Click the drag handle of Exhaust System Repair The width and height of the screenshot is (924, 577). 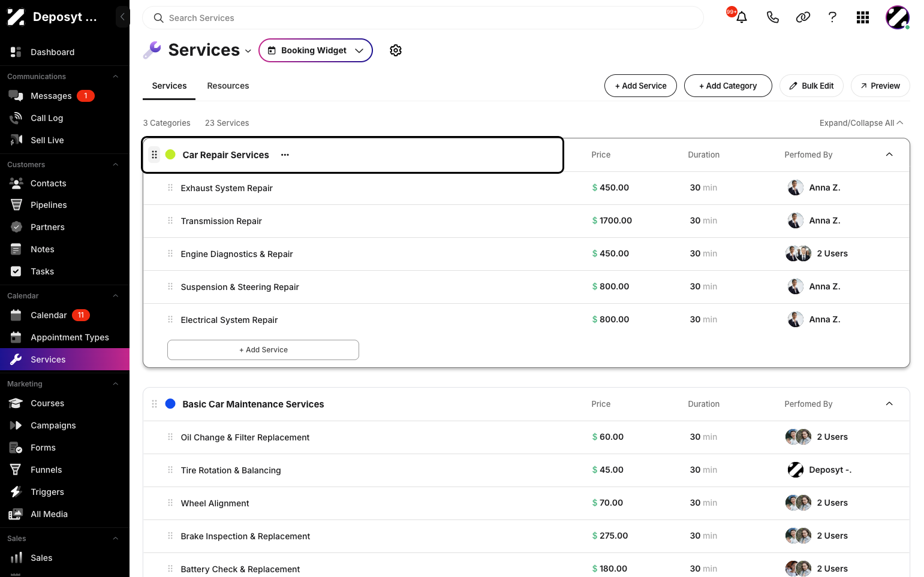point(170,188)
